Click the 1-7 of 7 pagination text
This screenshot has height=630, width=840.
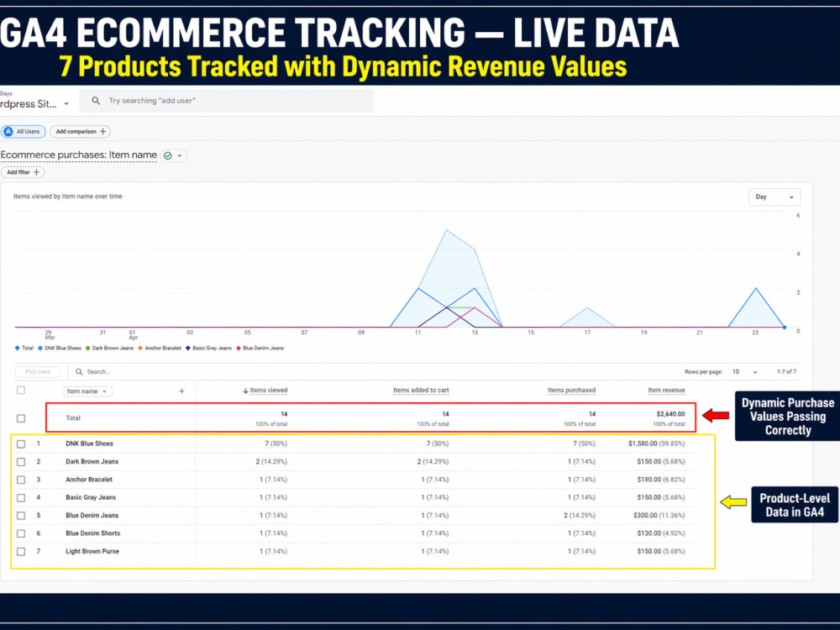coord(786,372)
